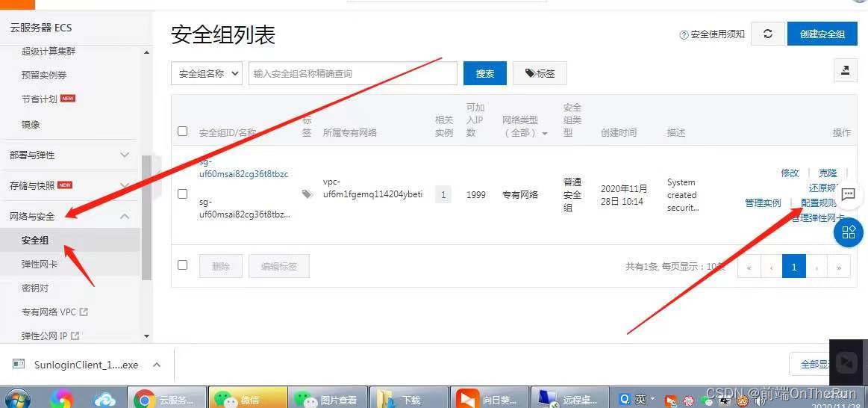Click the sidebar scroll-up arrow

[x=147, y=52]
